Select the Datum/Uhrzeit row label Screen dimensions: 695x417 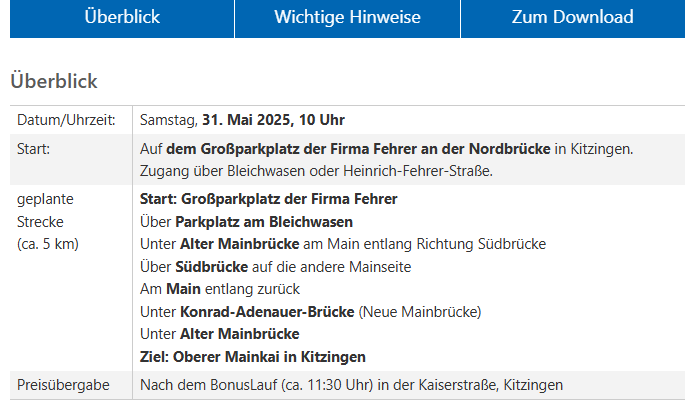[x=66, y=120]
